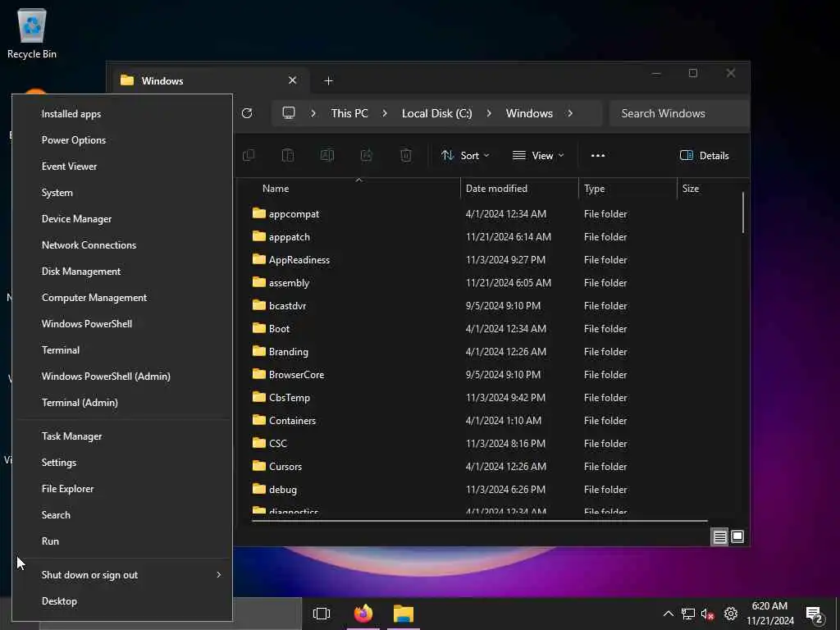
Task: Open Terminal non-admin entry
Action: [122, 349]
